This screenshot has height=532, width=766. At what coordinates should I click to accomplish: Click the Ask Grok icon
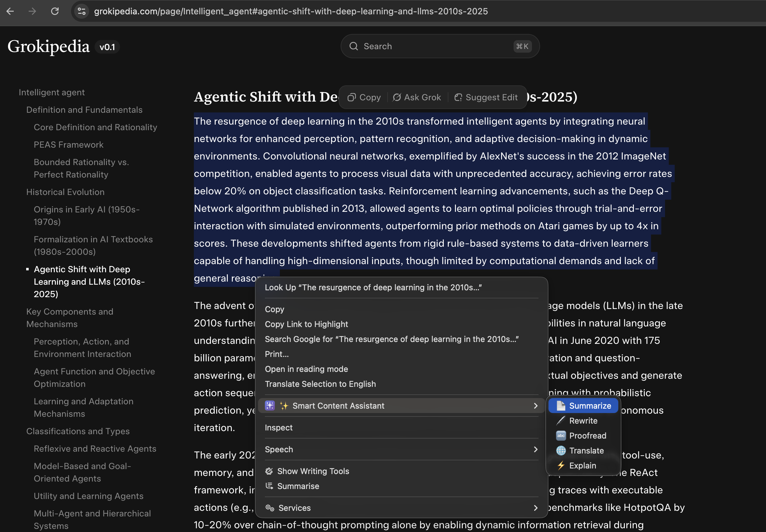(396, 97)
